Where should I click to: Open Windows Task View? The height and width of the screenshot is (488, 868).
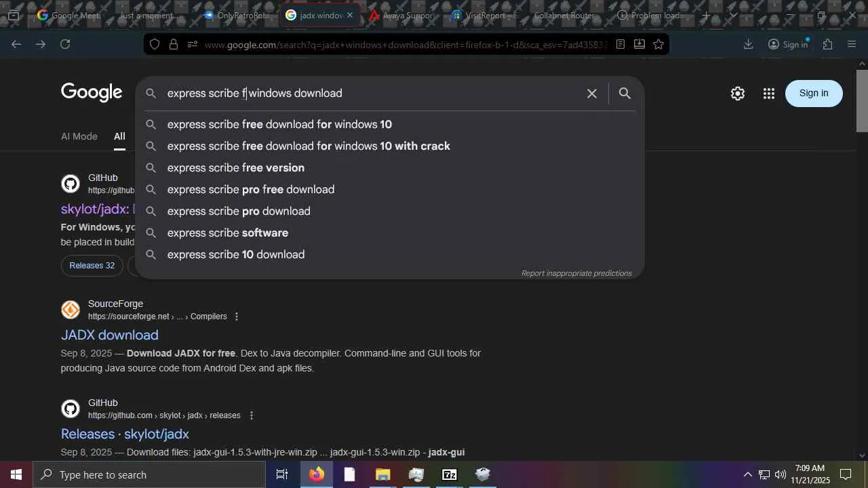(282, 474)
